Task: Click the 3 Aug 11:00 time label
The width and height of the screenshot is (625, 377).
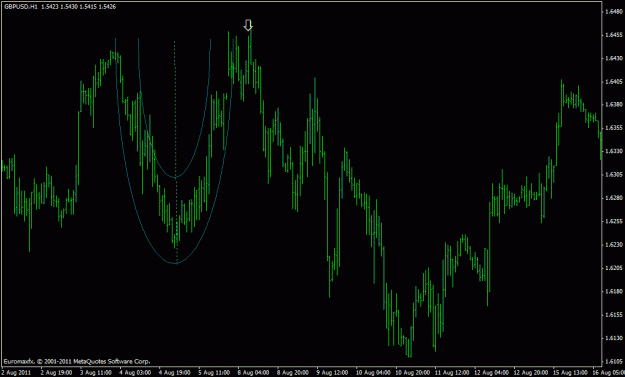Action: click(96, 373)
